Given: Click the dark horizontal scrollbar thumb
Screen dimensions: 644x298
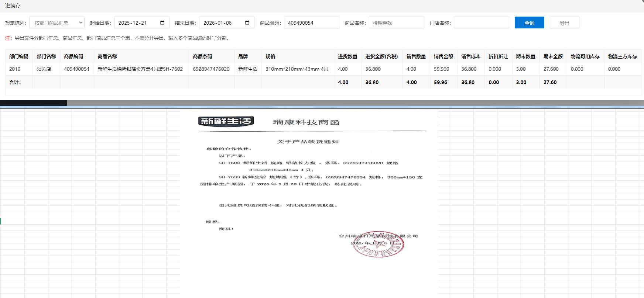Looking at the screenshot, I should click(33, 103).
